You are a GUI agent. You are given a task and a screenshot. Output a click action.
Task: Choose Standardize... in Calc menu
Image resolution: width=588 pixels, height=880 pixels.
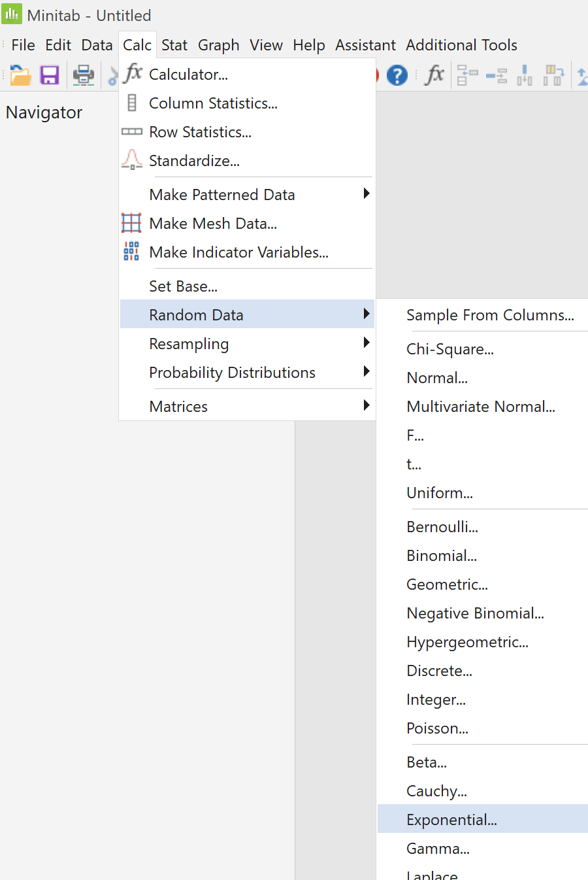(x=248, y=161)
